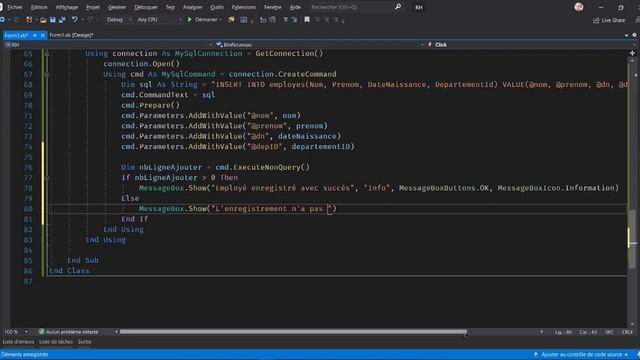640x360 pixels.
Task: Open the Test menu
Action: [170, 7]
